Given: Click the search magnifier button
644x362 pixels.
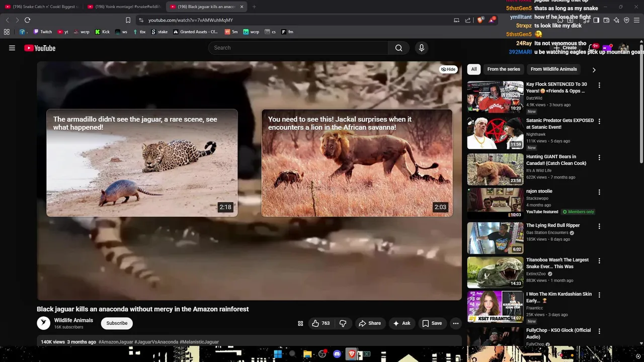Looking at the screenshot, I should click(x=398, y=48).
